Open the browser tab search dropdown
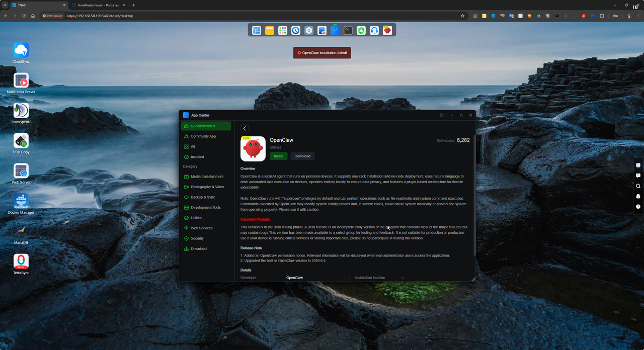The height and width of the screenshot is (350, 644). [5, 5]
